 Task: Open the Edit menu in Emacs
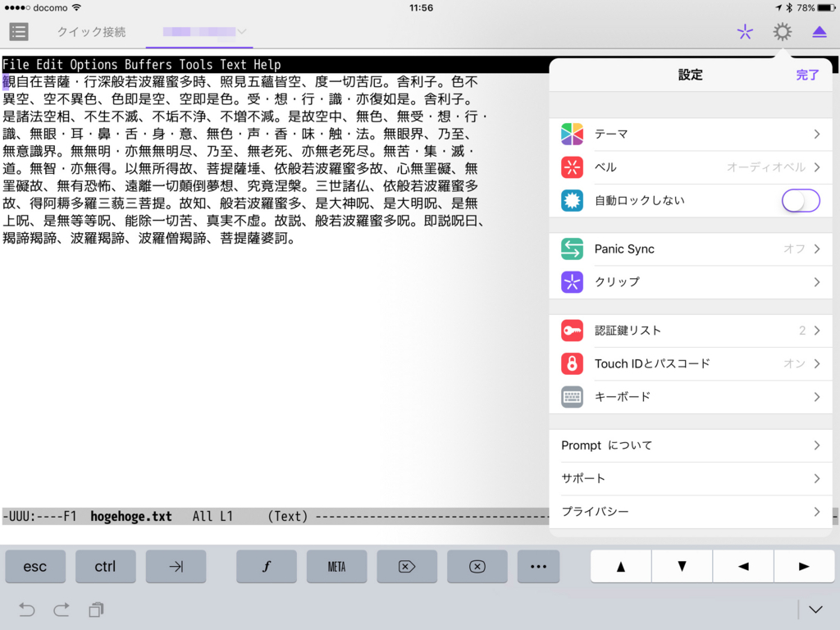coord(50,65)
